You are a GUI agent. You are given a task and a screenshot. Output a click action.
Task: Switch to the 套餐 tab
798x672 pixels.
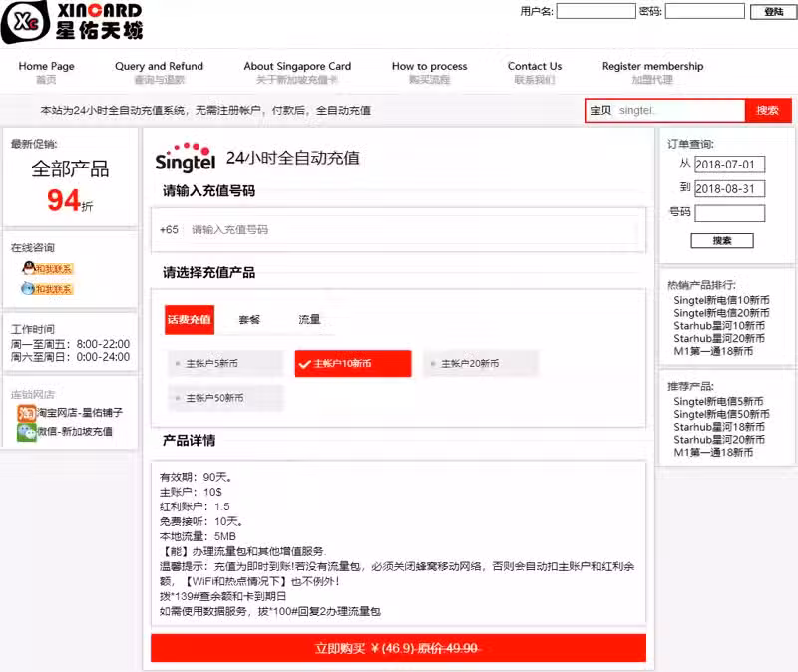click(x=249, y=319)
